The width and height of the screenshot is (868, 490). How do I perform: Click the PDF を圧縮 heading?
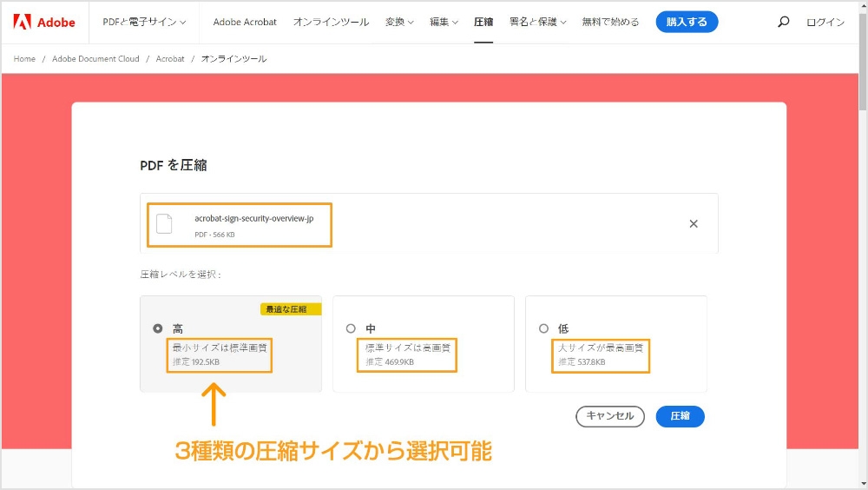[x=174, y=165]
